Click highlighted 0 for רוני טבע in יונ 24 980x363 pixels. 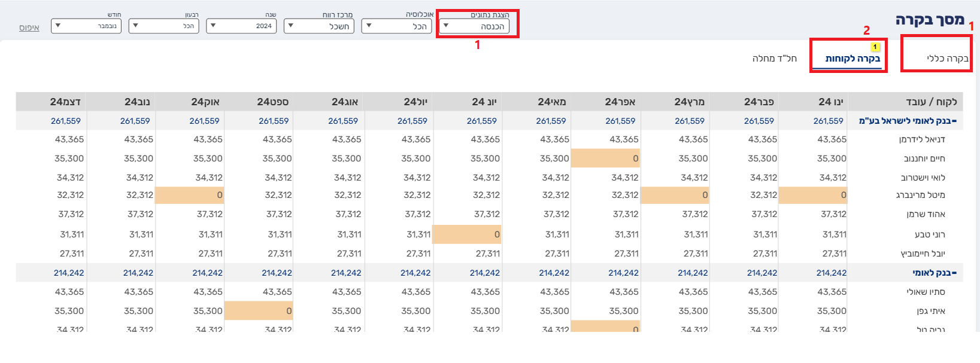pos(466,234)
